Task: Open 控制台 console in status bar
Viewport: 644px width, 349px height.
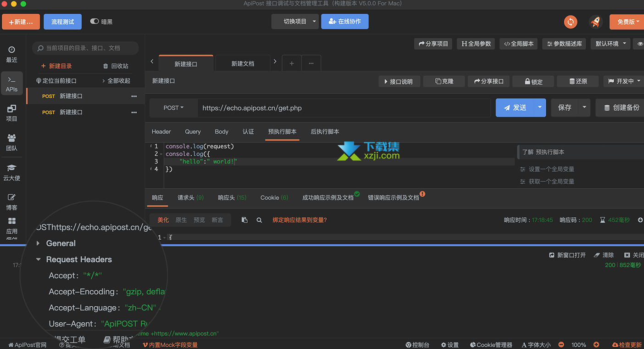Action: click(417, 345)
